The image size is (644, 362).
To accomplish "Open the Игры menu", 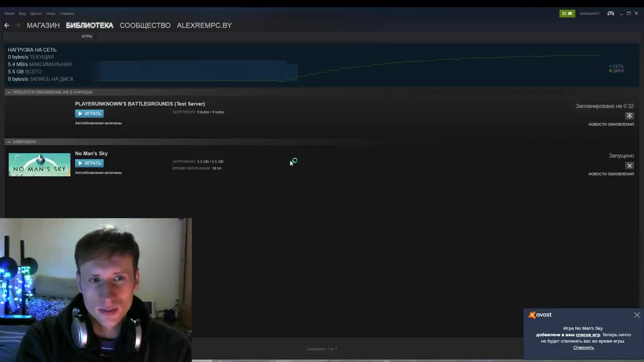I will 51,14.
